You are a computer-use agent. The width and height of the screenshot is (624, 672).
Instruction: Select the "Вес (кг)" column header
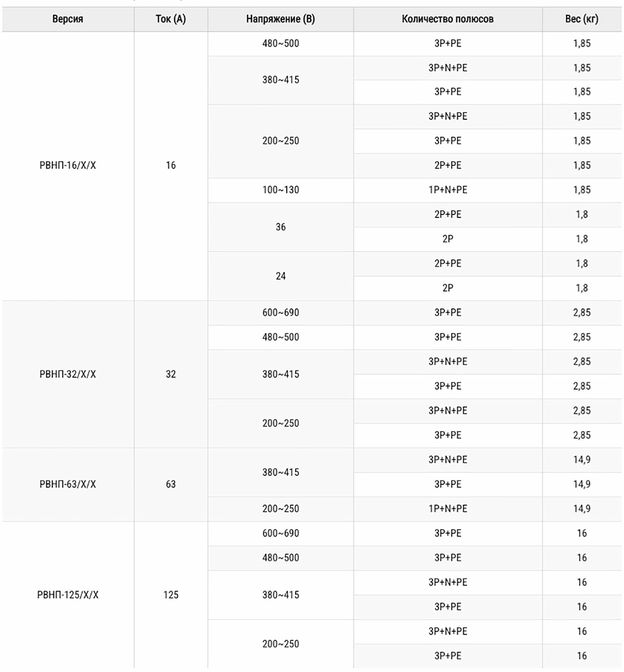tap(582, 19)
